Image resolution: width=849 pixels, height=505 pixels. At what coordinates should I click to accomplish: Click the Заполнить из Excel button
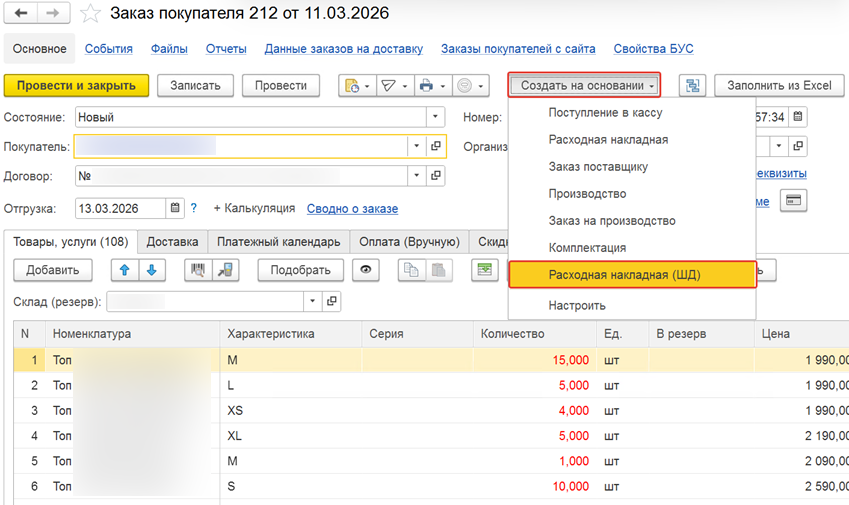779,86
